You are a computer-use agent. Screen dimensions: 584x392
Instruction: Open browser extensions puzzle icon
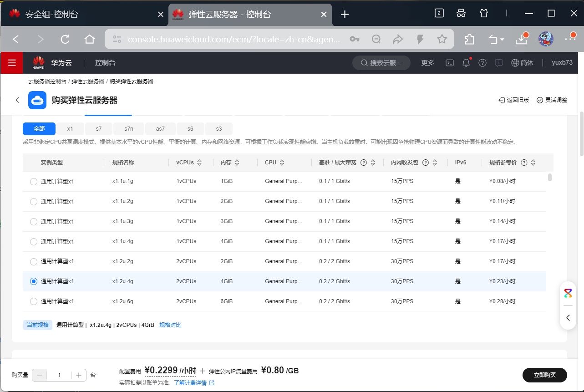470,40
